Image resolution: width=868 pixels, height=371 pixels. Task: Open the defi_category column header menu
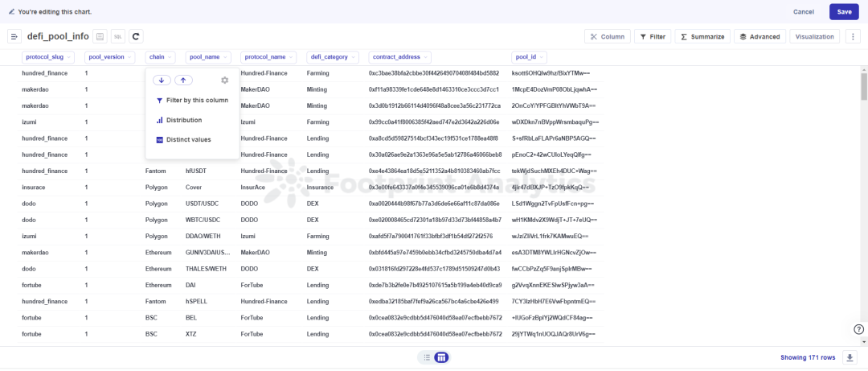pos(333,56)
